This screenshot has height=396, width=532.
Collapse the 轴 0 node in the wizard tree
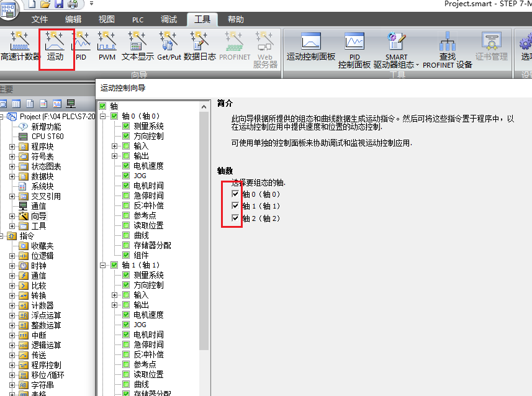pos(103,117)
